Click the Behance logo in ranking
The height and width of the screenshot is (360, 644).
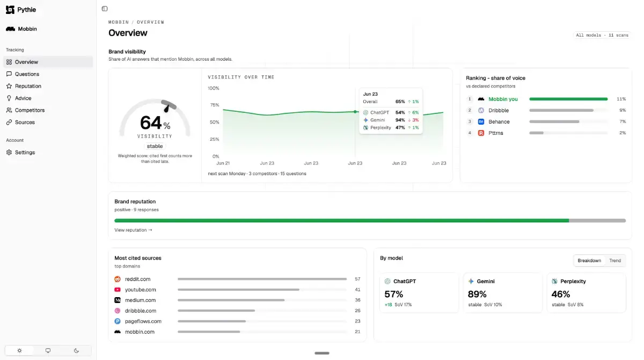tap(481, 121)
